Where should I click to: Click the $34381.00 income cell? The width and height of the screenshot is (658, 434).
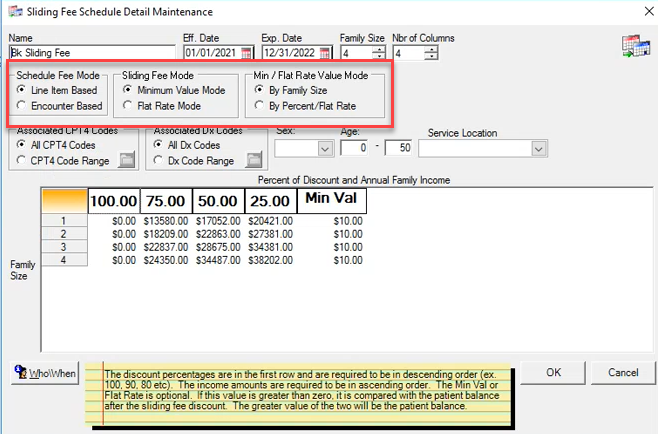270,247
